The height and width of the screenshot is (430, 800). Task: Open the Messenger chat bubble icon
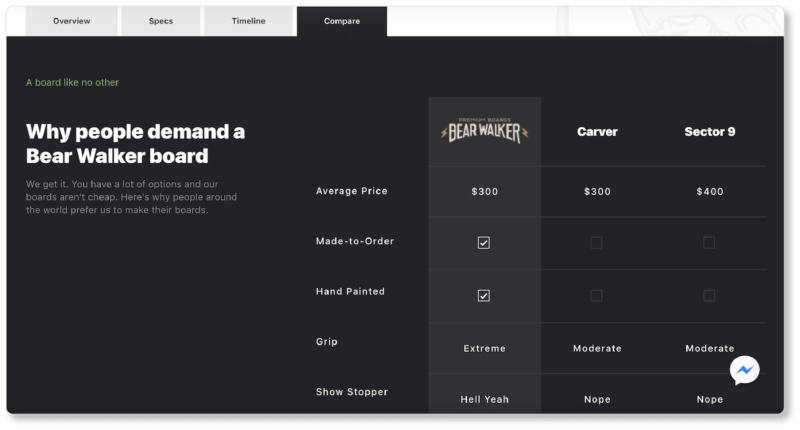pos(744,371)
